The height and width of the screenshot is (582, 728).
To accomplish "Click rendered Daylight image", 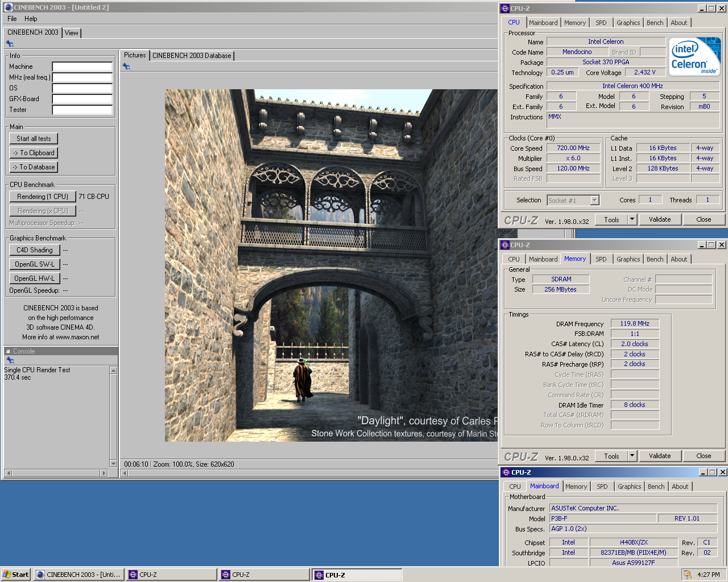I will pyautogui.click(x=331, y=265).
